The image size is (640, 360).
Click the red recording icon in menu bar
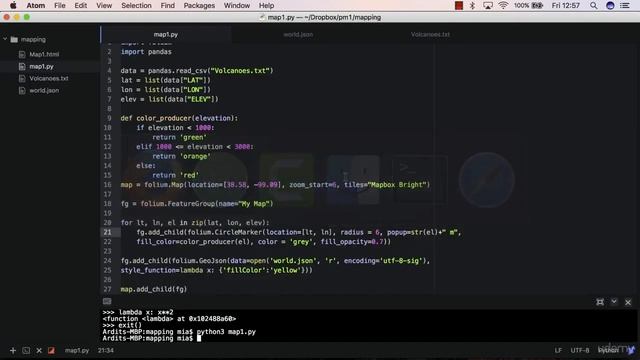(459, 6)
